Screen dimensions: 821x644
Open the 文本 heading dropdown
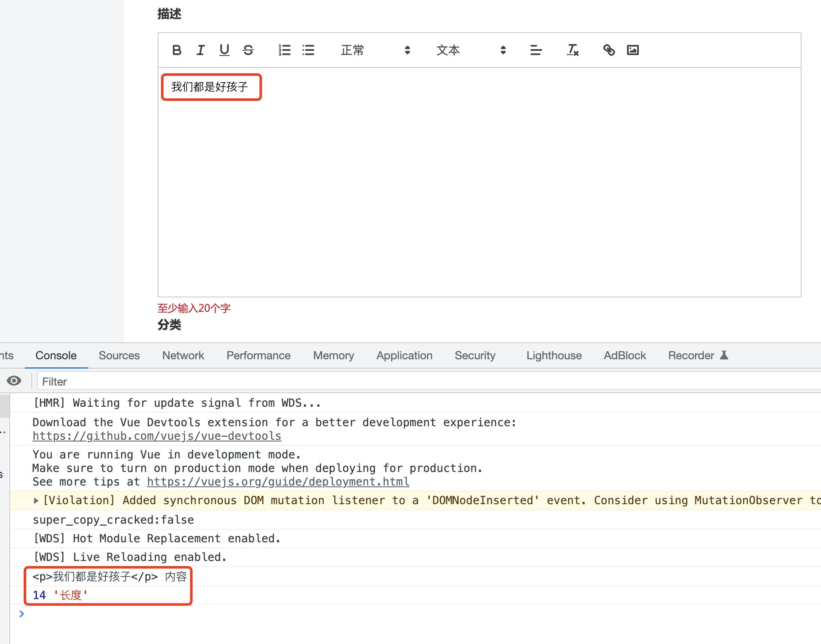click(471, 50)
